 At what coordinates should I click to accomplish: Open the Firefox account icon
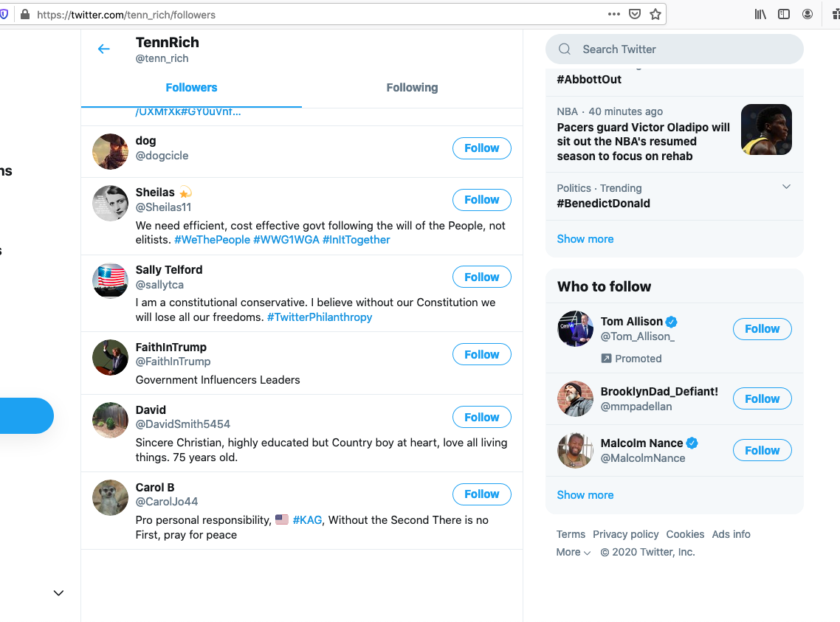(808, 14)
